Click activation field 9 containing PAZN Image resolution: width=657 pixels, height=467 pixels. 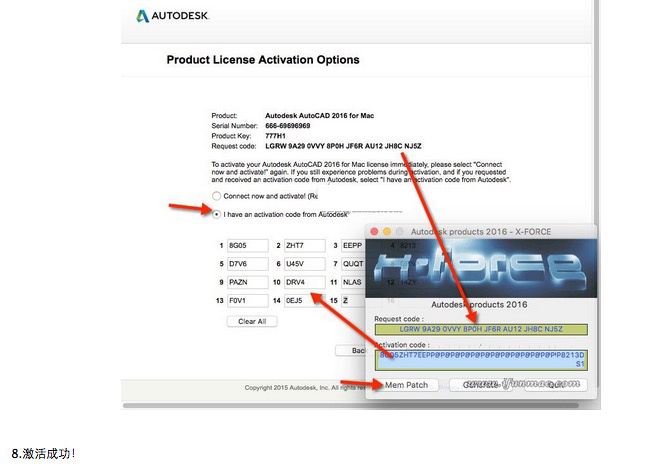tap(248, 282)
